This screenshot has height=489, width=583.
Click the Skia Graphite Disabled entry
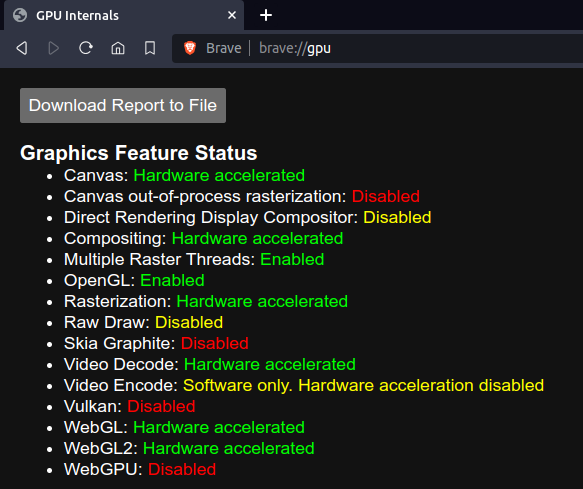pos(156,344)
